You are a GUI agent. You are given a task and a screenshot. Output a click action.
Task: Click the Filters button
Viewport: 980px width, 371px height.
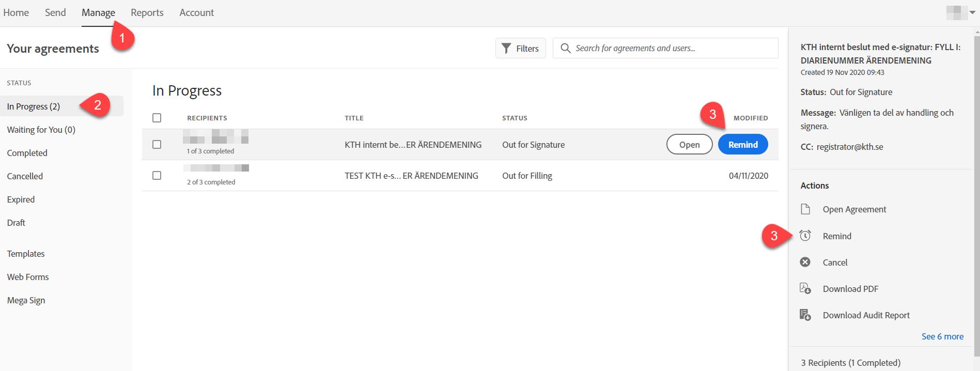click(521, 48)
